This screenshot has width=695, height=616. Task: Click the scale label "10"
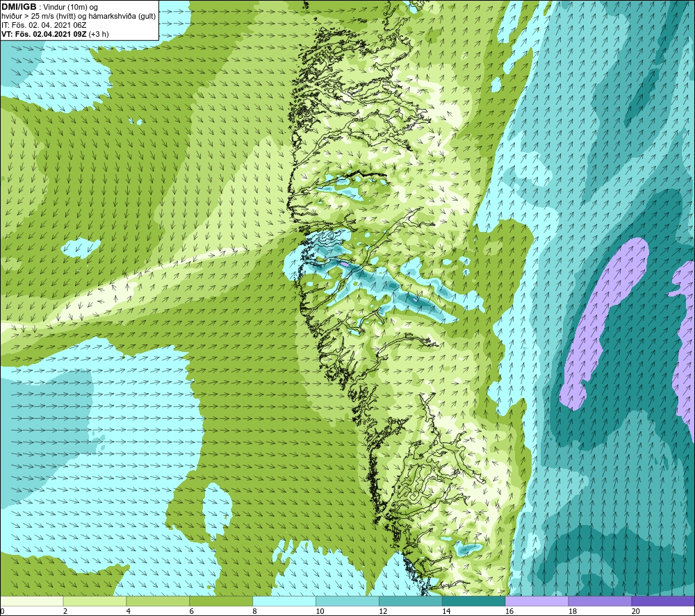(320, 612)
